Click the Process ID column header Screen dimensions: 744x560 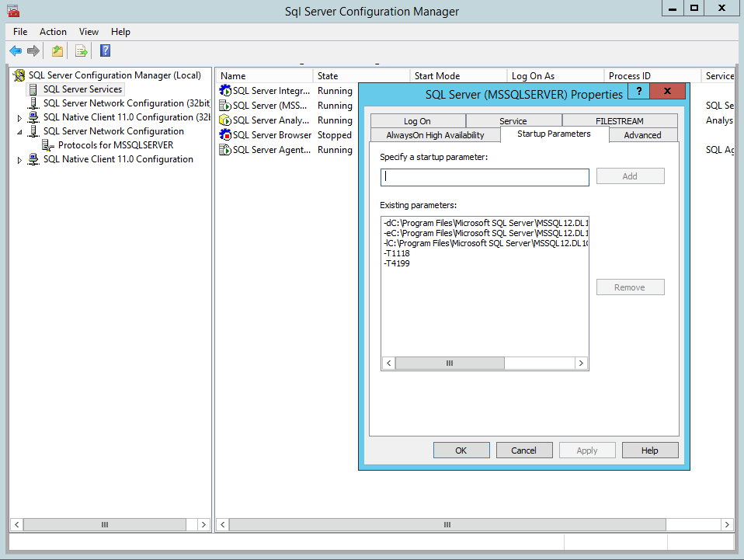(652, 76)
